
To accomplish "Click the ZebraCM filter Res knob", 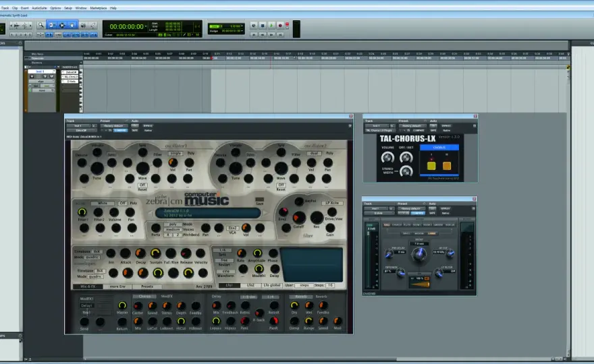I will tap(317, 217).
